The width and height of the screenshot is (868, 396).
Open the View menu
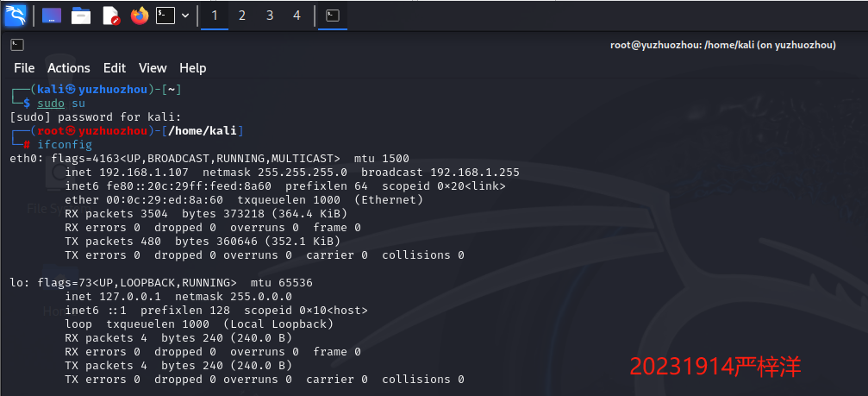click(x=153, y=68)
